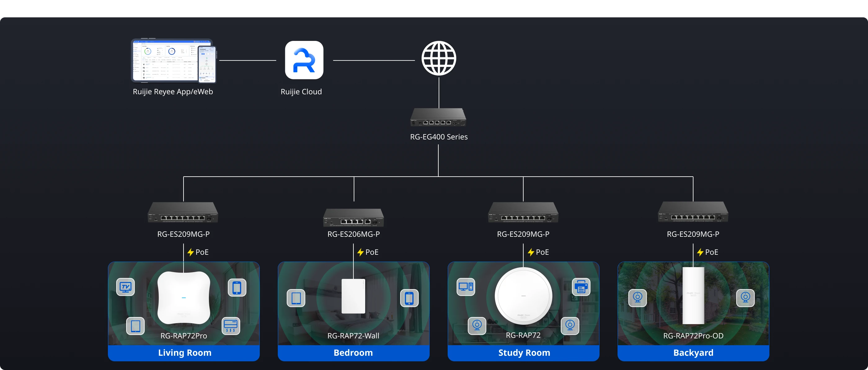Click the Study Room label bar
The height and width of the screenshot is (370, 868).
click(523, 353)
